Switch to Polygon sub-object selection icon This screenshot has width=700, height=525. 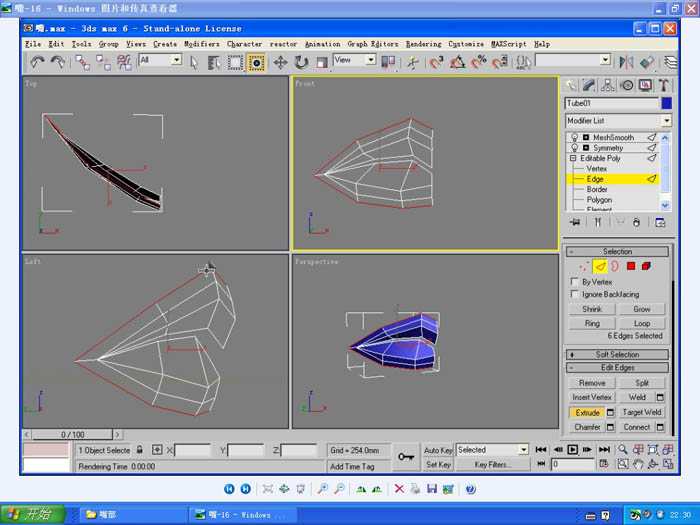630,267
